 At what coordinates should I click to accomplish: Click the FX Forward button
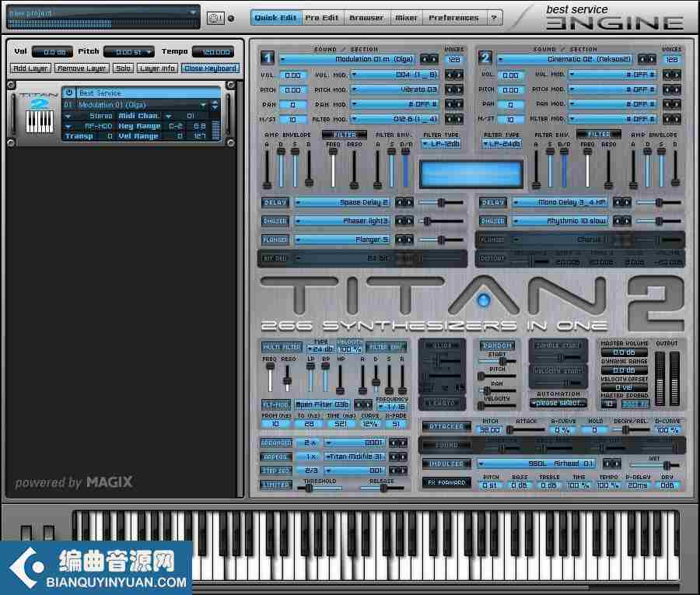coord(446,482)
